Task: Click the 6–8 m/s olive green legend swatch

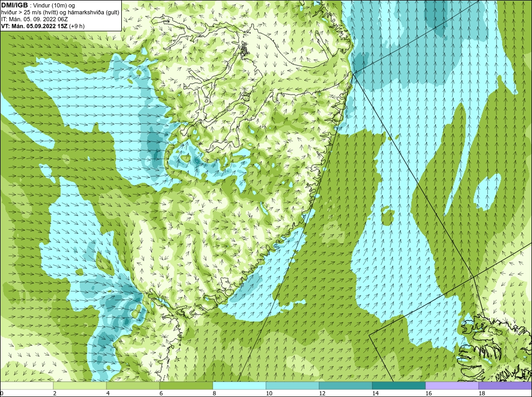Action: 186,386
